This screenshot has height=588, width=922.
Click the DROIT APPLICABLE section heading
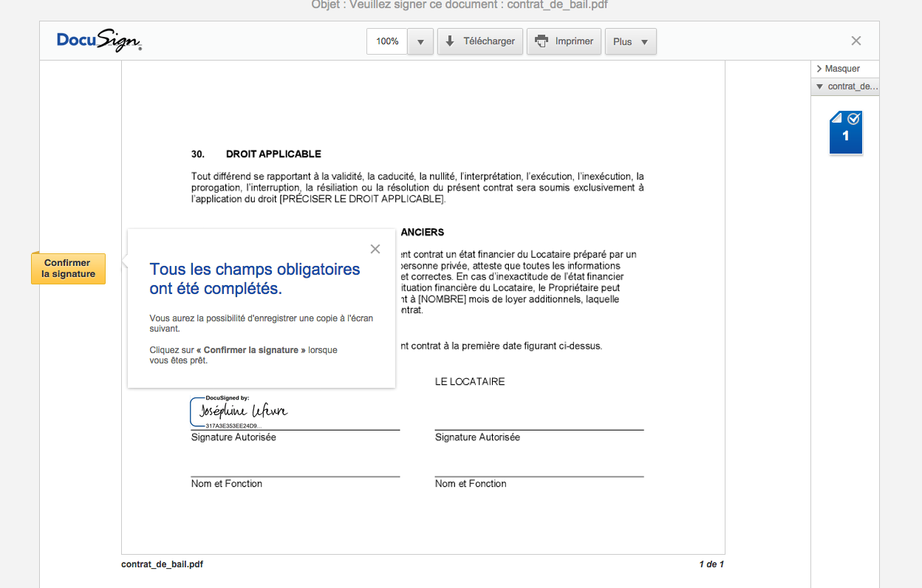(273, 154)
